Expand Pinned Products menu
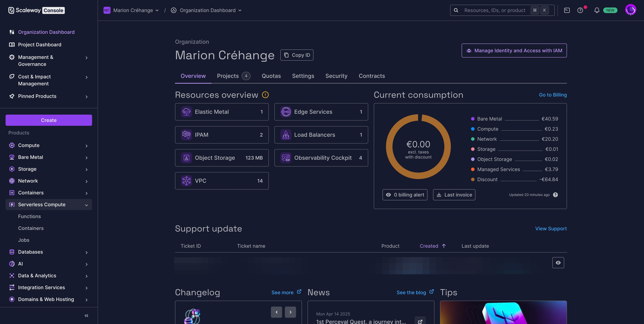 49,97
